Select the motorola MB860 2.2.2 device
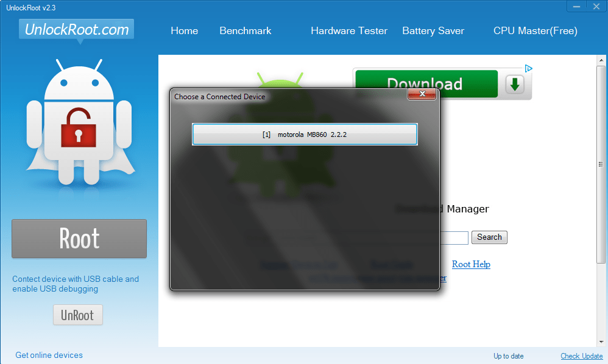The height and width of the screenshot is (364, 608). tap(305, 135)
